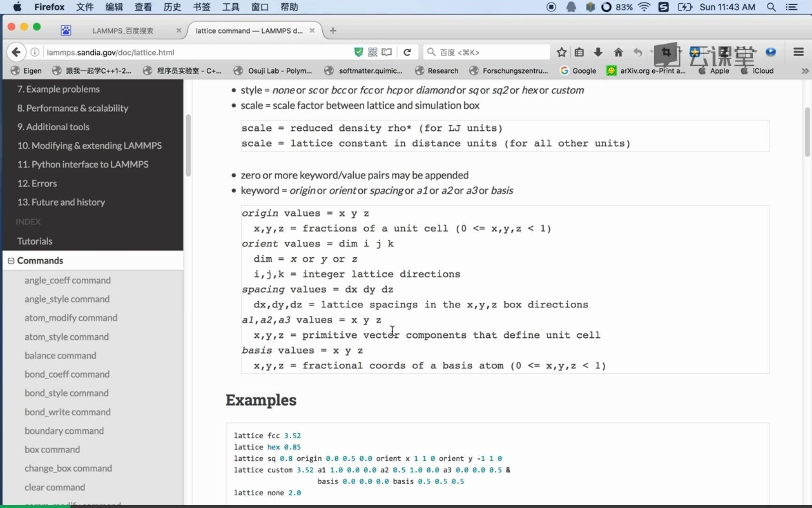
Task: Show more bookmarks with double chevron
Action: (805, 71)
